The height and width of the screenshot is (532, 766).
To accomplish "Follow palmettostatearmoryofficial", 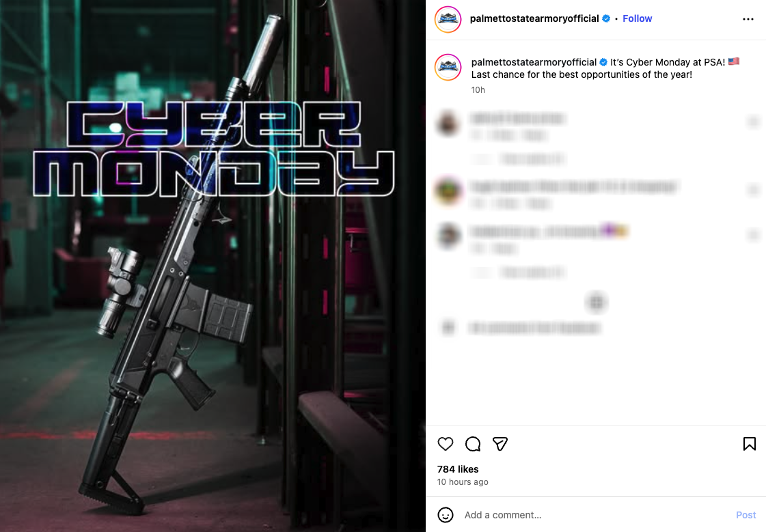I will coord(637,18).
